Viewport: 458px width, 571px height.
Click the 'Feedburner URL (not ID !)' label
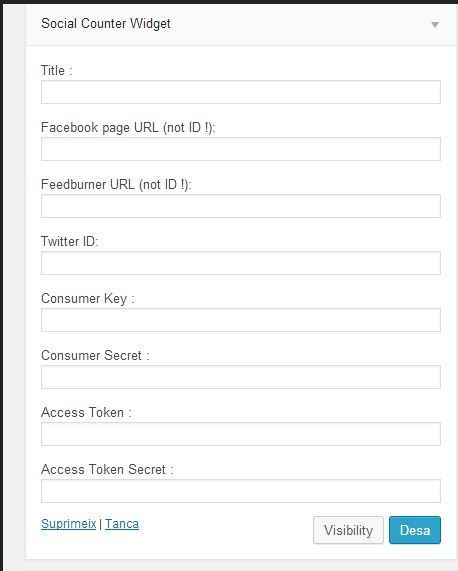coord(116,185)
